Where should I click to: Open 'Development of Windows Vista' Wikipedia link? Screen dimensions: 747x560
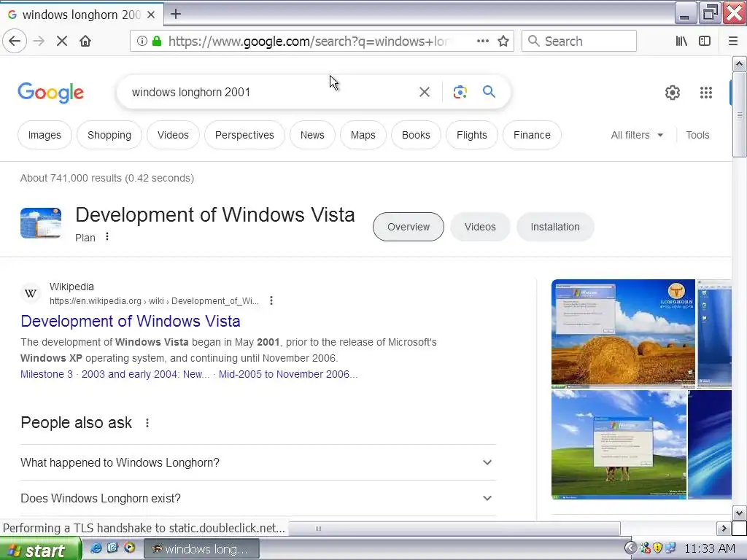130,321
